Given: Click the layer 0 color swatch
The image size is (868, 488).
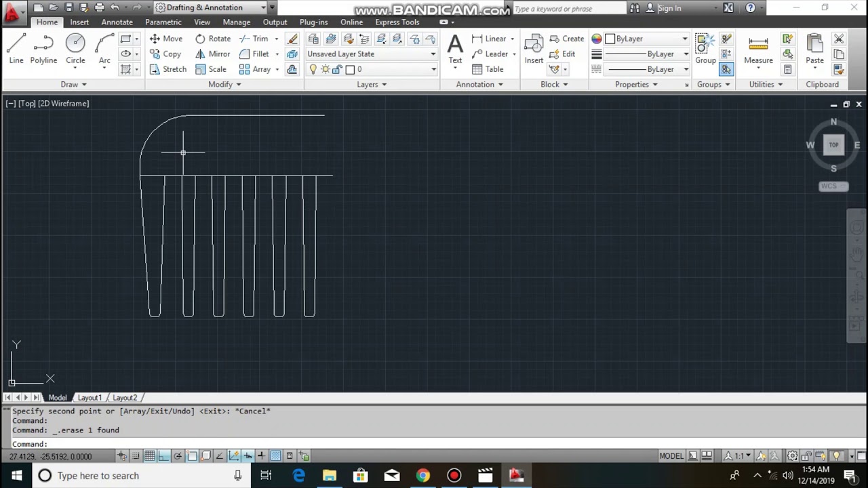Looking at the screenshot, I should (350, 69).
